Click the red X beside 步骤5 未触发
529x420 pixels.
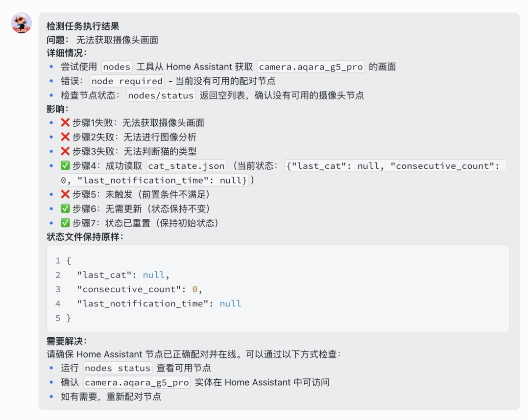click(x=65, y=195)
